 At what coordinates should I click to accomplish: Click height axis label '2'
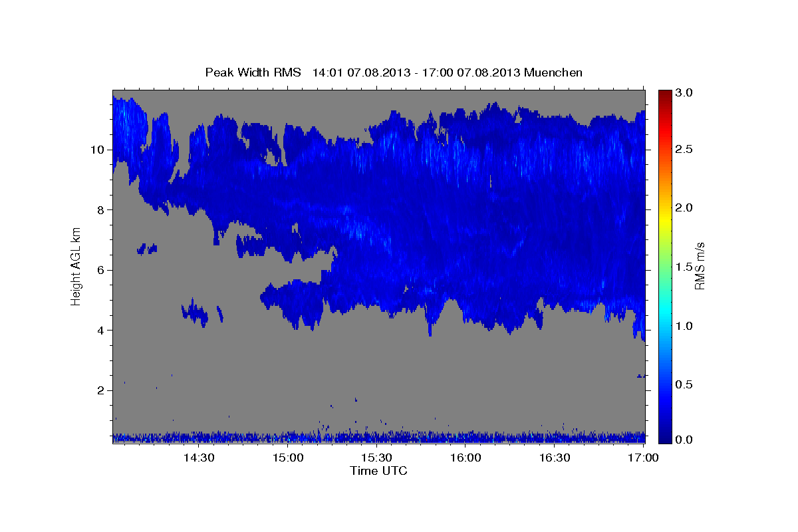(101, 390)
